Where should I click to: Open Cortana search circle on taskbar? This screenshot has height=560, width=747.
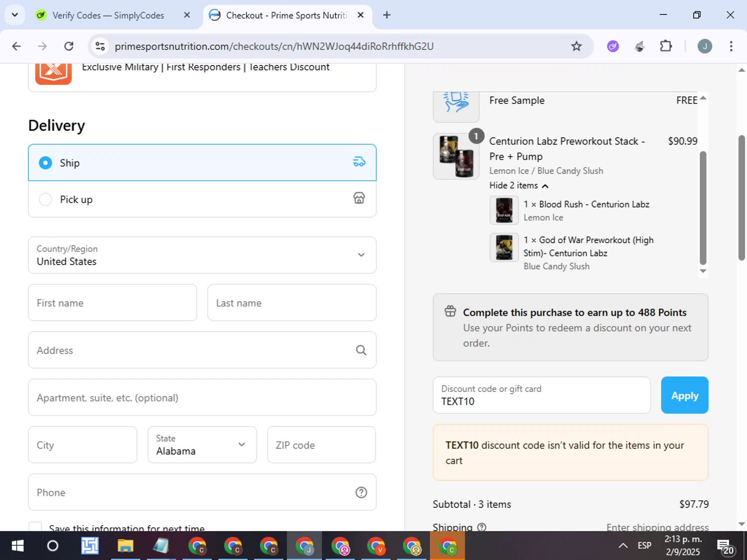52,546
